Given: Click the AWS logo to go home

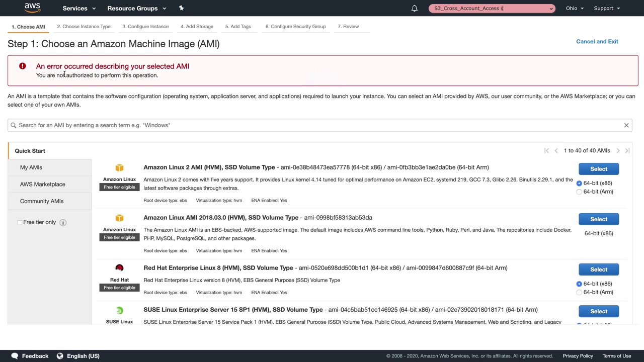Looking at the screenshot, I should (x=32, y=8).
